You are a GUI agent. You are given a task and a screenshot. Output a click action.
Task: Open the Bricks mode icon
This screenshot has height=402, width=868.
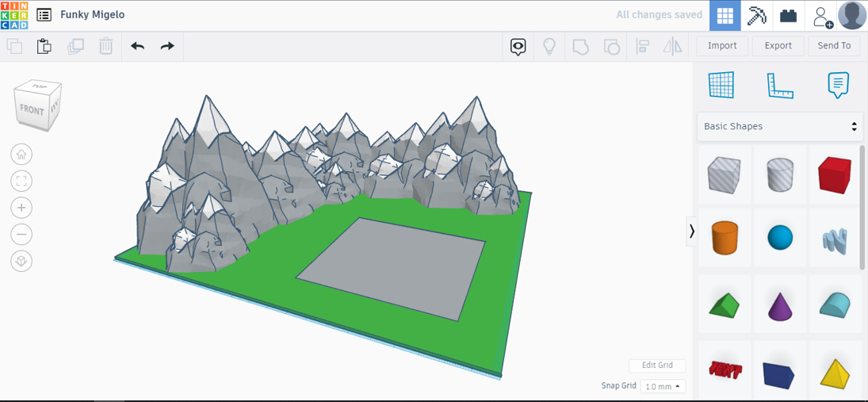788,16
